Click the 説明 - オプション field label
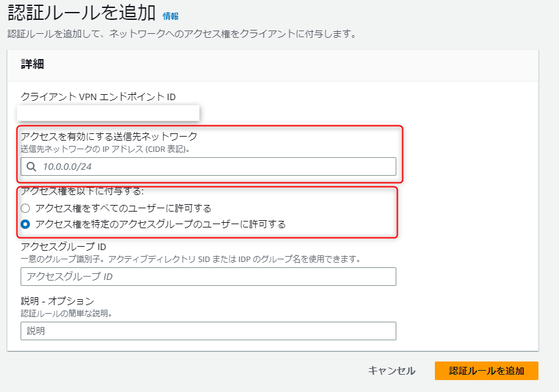 click(x=57, y=301)
